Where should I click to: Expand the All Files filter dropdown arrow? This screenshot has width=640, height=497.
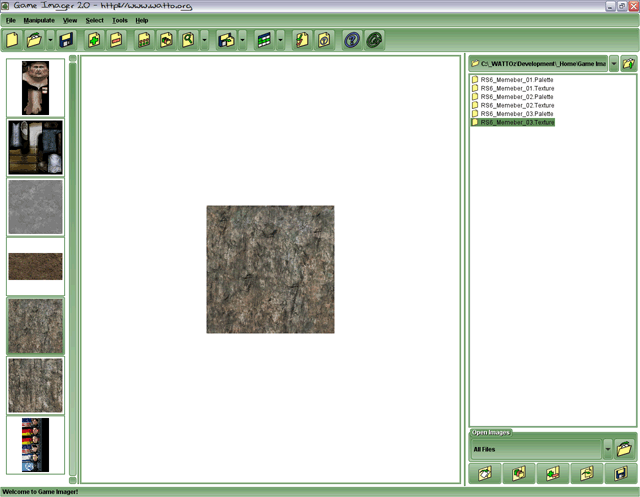point(608,449)
